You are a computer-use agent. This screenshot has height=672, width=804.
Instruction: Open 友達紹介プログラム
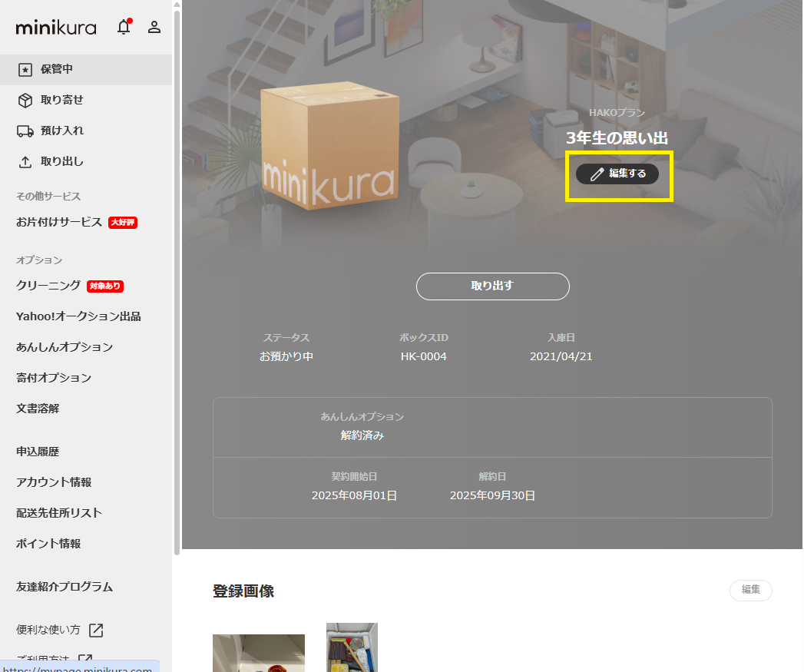[x=65, y=588]
